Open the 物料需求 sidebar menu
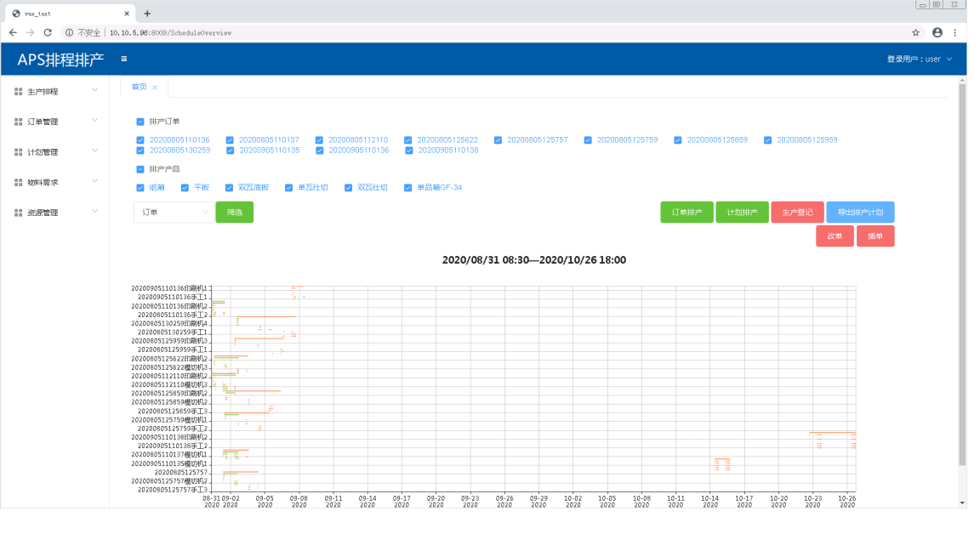980x551 pixels. 54,182
